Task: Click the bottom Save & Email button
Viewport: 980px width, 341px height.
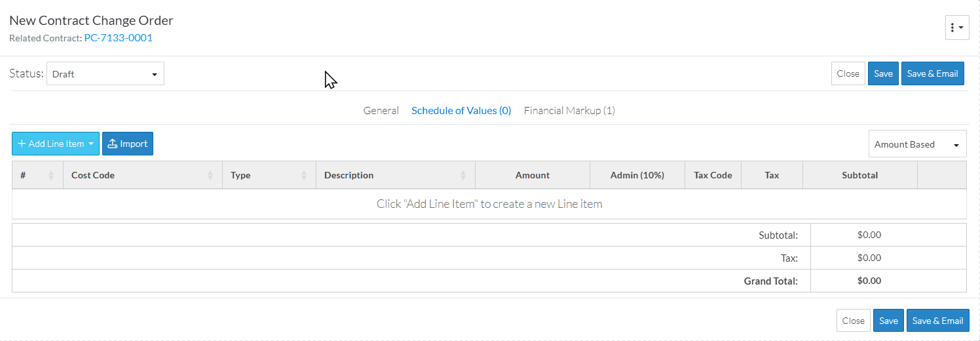Action: click(938, 321)
